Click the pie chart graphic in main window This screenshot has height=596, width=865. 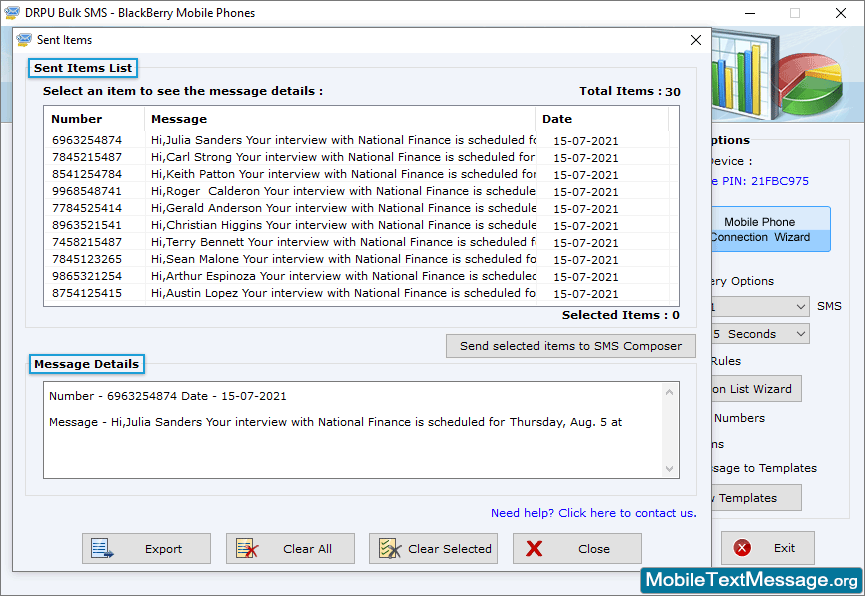[813, 83]
